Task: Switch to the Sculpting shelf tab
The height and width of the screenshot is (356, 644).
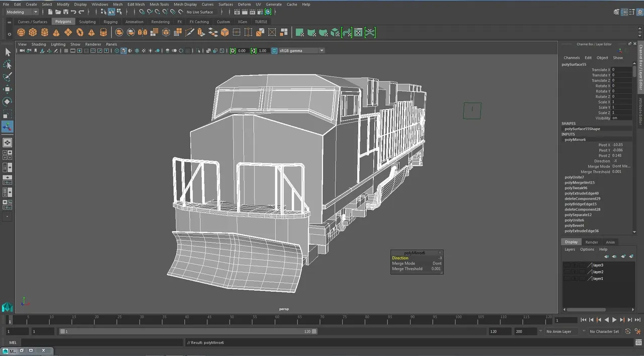Action: (x=87, y=22)
